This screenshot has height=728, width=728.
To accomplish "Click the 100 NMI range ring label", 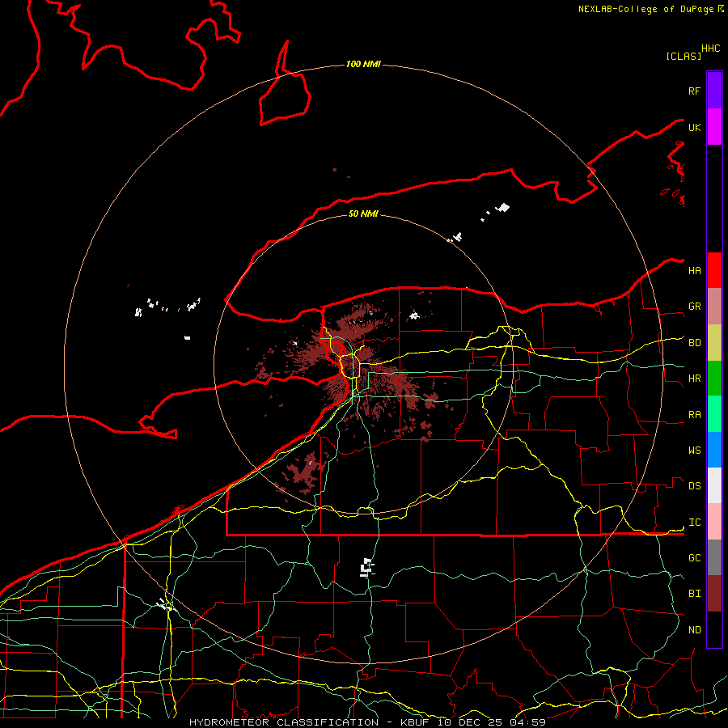I will coord(363,64).
